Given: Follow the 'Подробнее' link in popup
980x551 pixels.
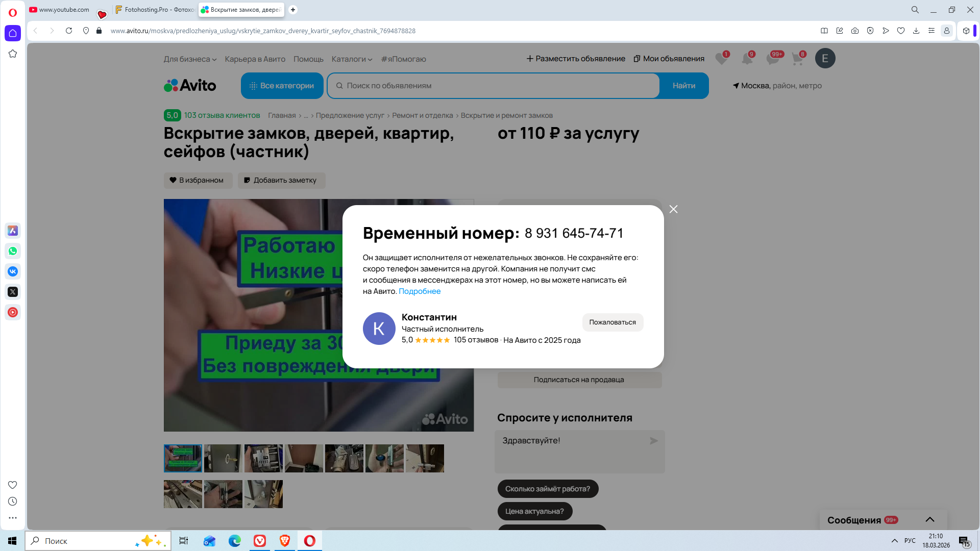Looking at the screenshot, I should [419, 291].
